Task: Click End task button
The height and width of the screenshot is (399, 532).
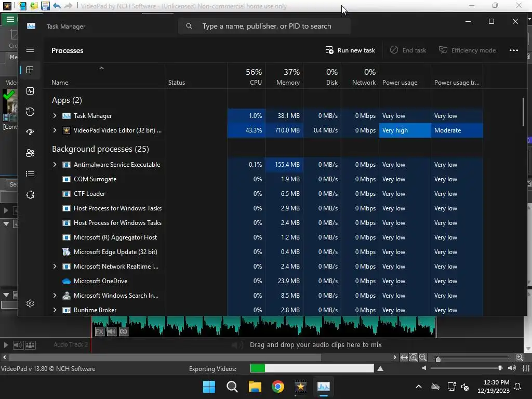Action: 408,50
